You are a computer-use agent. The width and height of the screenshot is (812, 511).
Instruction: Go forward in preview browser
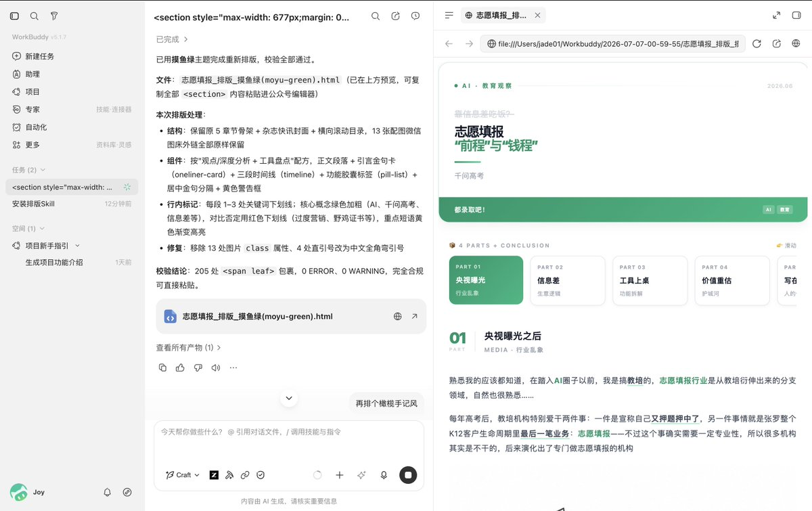point(469,43)
